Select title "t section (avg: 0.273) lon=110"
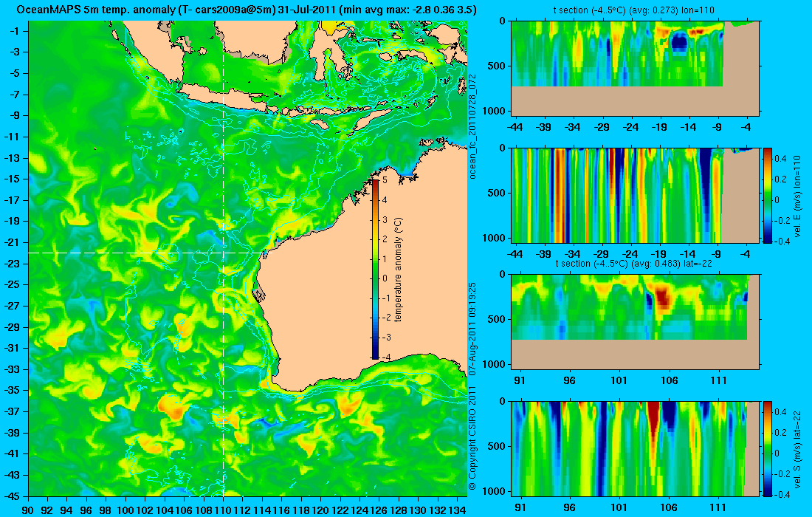This screenshot has width=812, height=517. tap(634, 10)
